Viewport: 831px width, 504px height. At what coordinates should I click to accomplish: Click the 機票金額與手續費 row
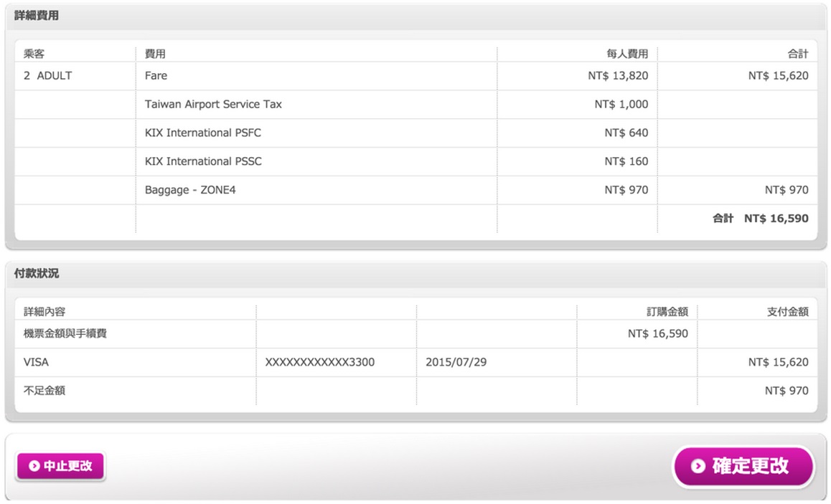click(x=416, y=333)
